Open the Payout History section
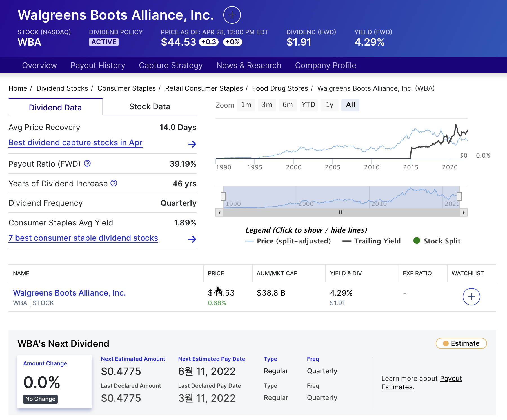The image size is (507, 420). (98, 65)
